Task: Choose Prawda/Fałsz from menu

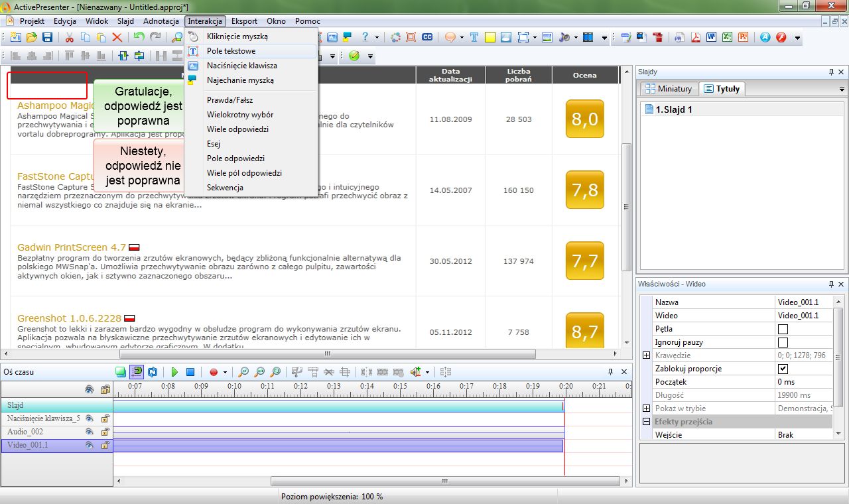Action: (251, 100)
